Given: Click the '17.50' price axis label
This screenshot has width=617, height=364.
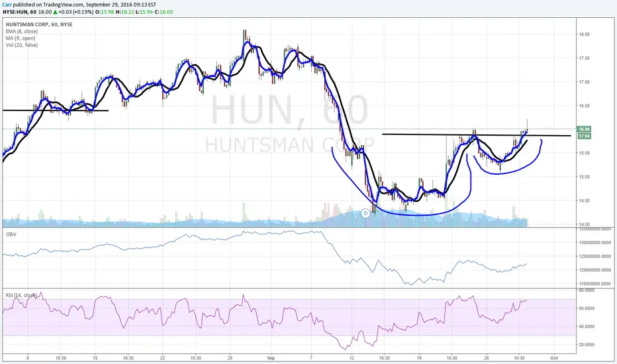Looking at the screenshot, I should tap(585, 58).
